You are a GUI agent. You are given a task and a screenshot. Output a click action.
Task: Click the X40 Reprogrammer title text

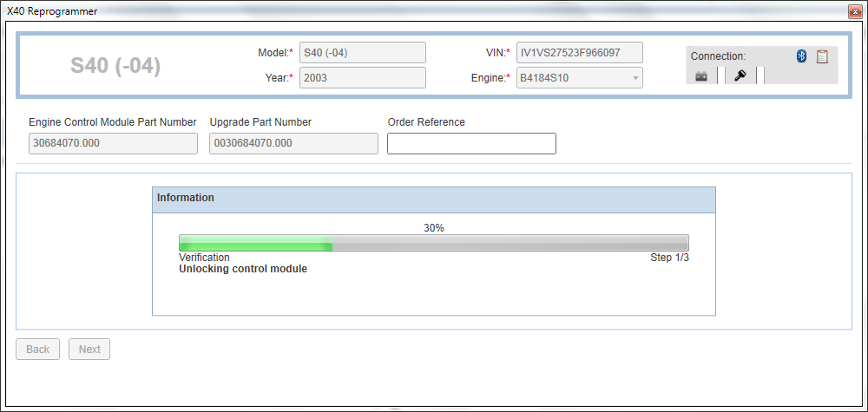(52, 11)
